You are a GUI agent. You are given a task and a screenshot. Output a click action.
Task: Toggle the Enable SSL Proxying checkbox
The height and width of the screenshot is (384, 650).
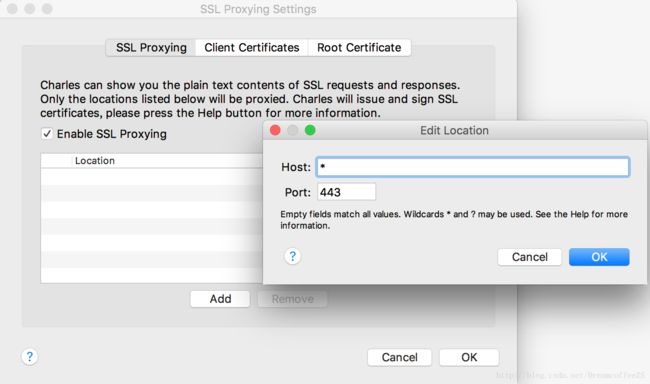pyautogui.click(x=47, y=134)
